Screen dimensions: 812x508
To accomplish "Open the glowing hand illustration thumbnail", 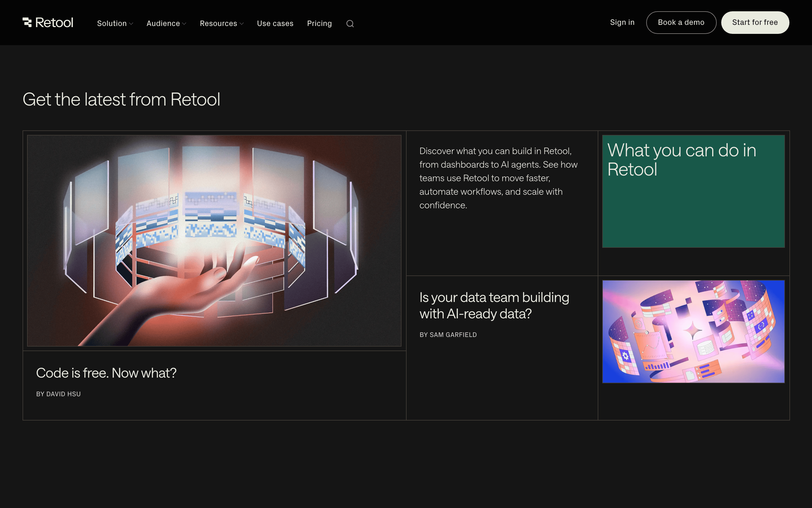I will coord(214,240).
